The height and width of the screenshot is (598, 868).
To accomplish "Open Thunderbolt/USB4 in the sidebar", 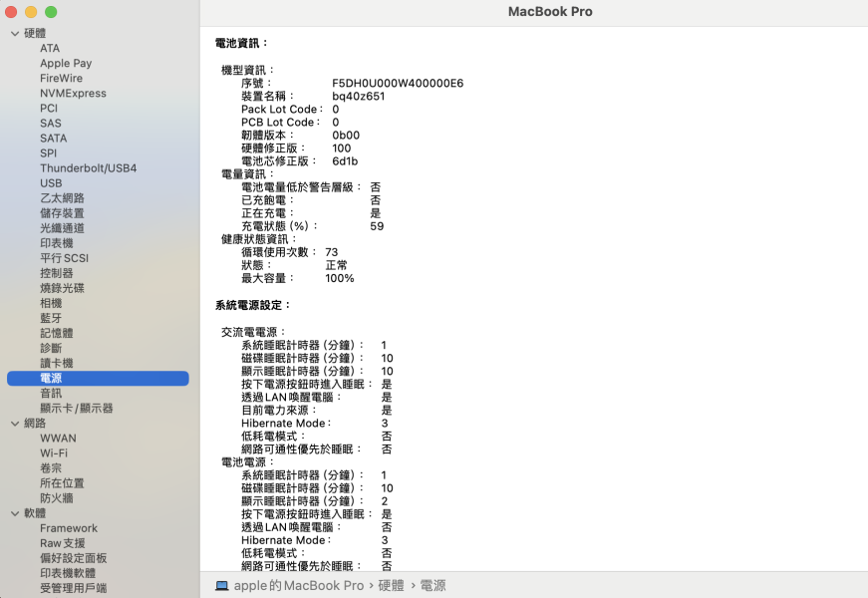I will coord(88,167).
